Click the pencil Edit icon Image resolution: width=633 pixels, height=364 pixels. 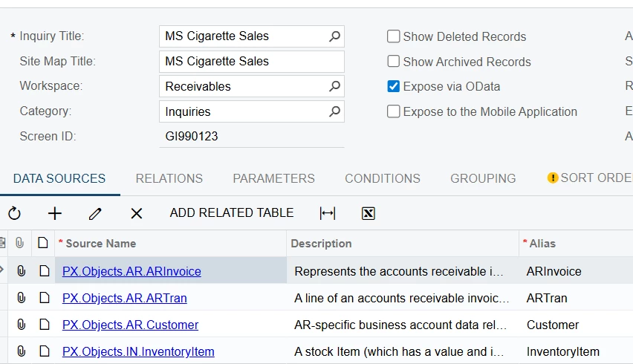[95, 213]
